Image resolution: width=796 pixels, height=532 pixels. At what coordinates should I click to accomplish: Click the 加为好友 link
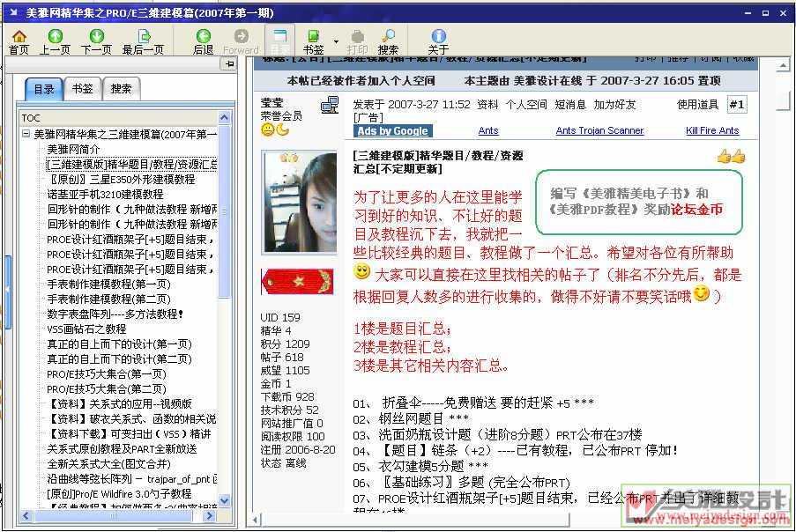click(614, 105)
